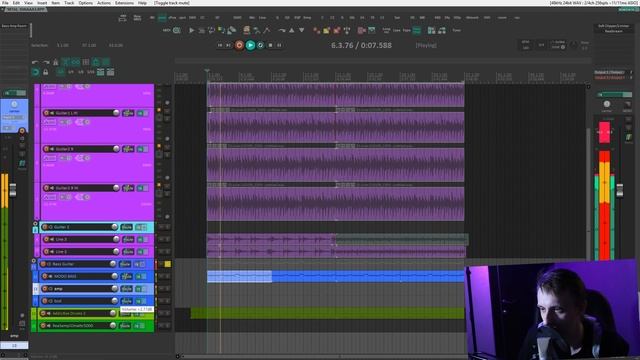This screenshot has width=640, height=360.
Task: Click the pan knob atop the master strip
Action: 607,104
